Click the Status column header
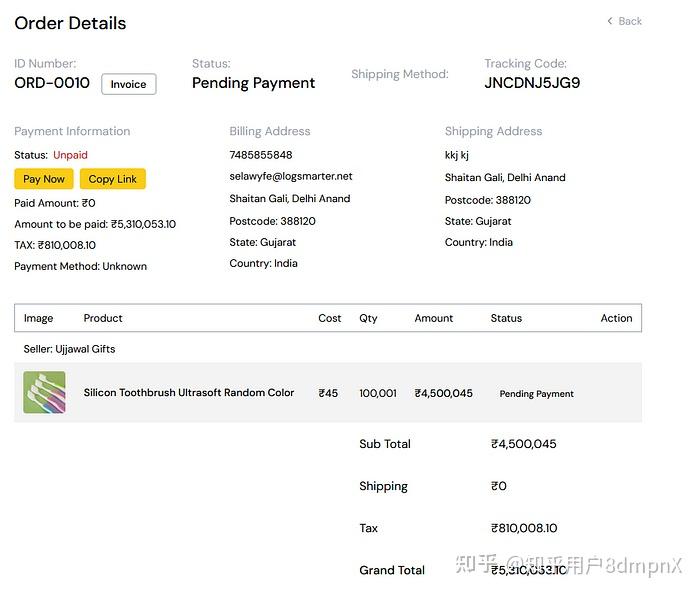The height and width of the screenshot is (596, 700). tap(506, 318)
